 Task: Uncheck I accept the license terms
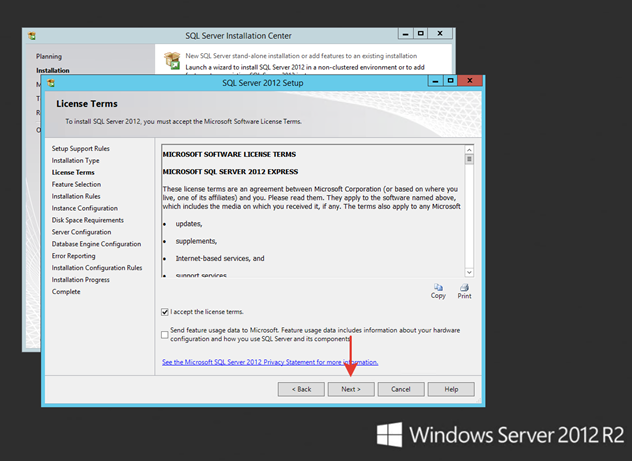tap(164, 312)
